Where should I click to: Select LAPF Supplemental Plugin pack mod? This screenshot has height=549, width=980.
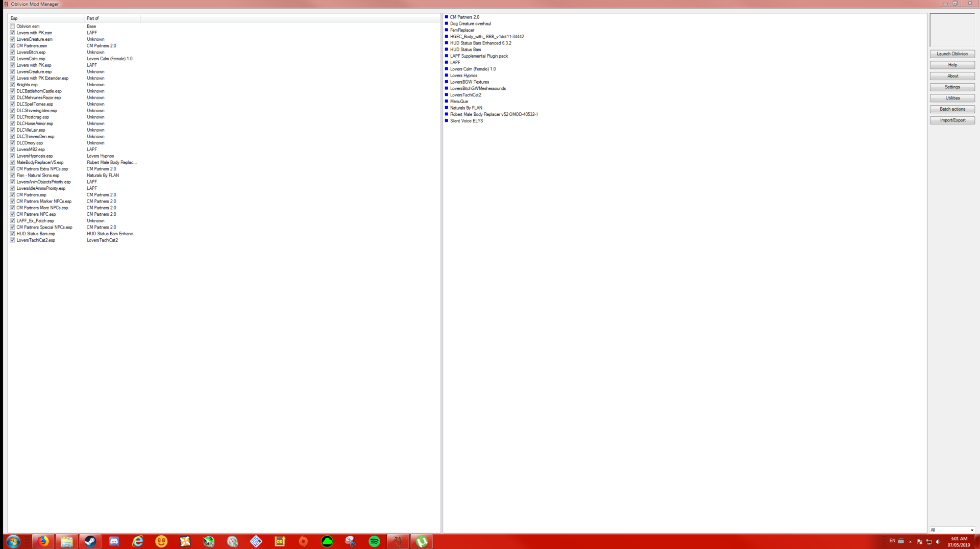pyautogui.click(x=479, y=56)
